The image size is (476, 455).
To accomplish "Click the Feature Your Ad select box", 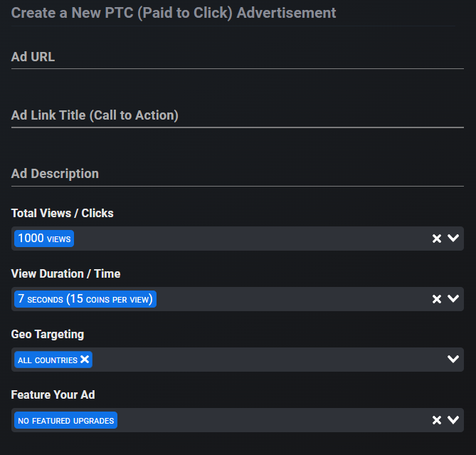I will pyautogui.click(x=238, y=420).
